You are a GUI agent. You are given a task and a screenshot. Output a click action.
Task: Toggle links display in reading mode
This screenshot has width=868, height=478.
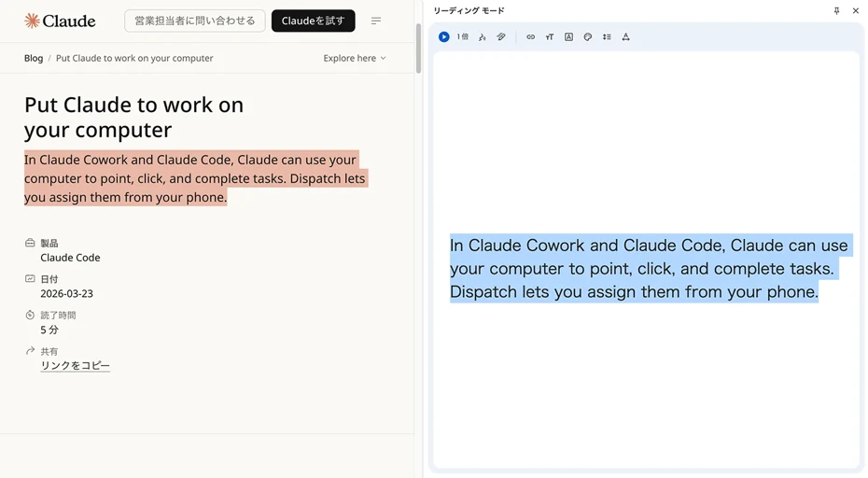click(x=530, y=36)
